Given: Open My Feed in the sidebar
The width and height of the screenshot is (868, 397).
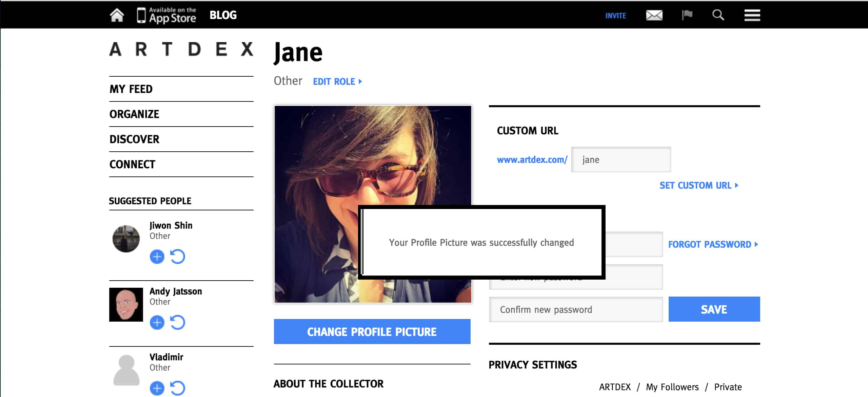Looking at the screenshot, I should 131,89.
